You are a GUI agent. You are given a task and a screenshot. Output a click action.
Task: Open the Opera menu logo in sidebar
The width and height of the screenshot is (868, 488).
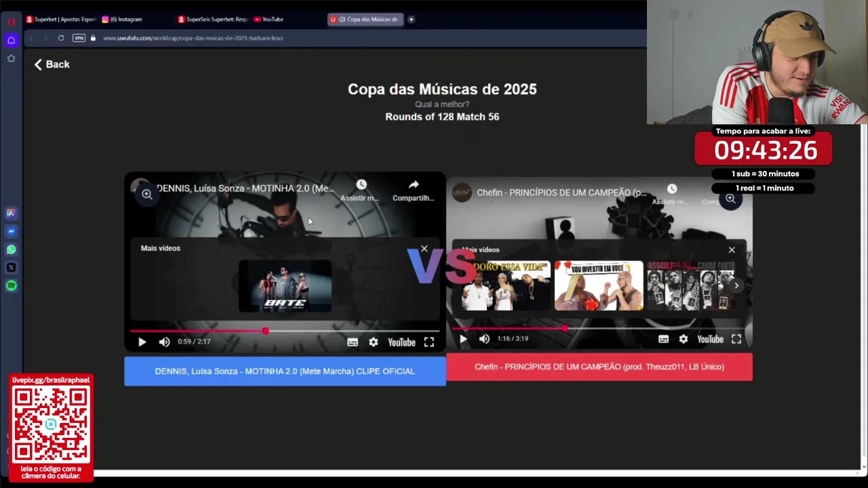(x=11, y=22)
